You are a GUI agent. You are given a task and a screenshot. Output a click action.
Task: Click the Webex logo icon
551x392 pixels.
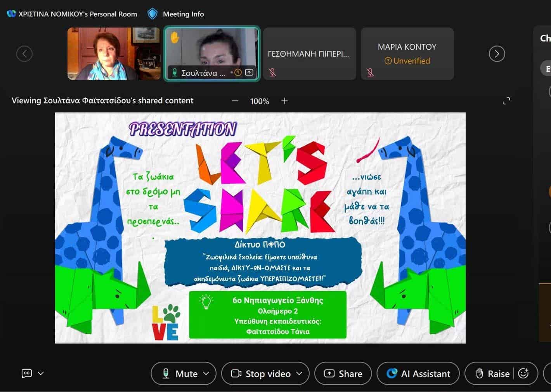pos(11,14)
